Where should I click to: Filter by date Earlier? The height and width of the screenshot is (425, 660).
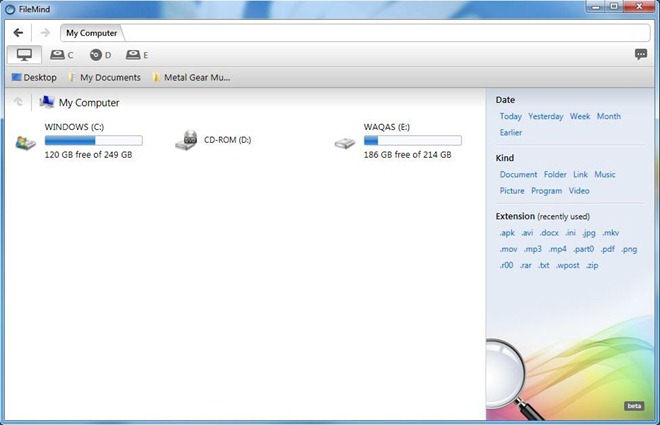pyautogui.click(x=511, y=133)
